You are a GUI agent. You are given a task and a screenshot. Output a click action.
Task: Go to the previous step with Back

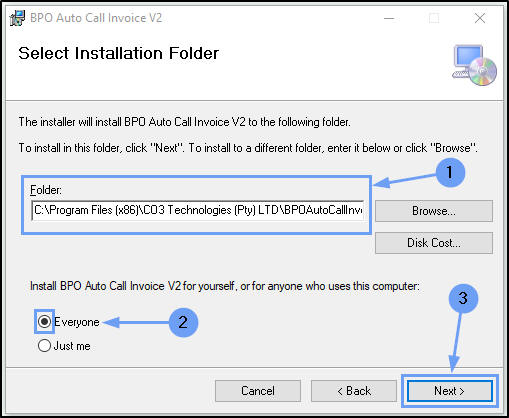pyautogui.click(x=354, y=391)
